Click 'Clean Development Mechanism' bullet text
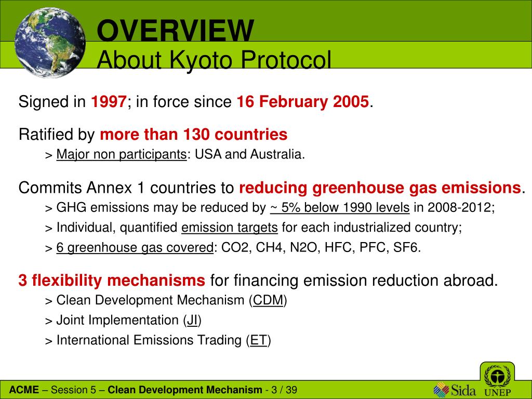 (x=150, y=300)
